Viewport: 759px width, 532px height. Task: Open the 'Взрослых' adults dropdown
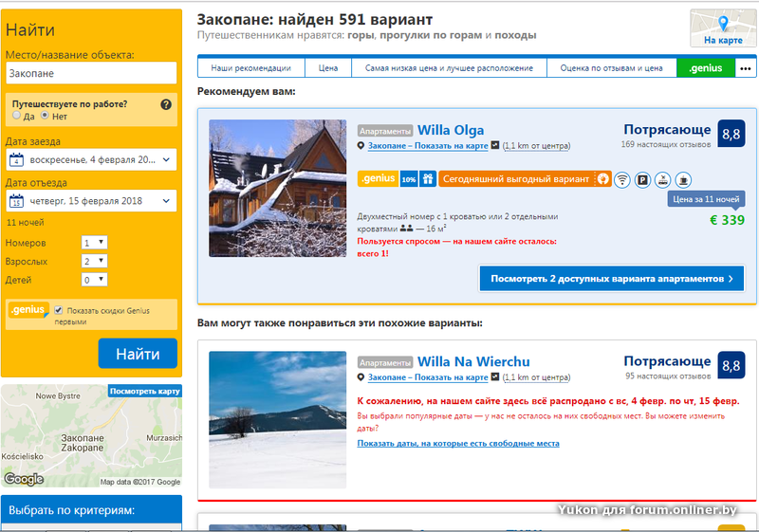[94, 261]
